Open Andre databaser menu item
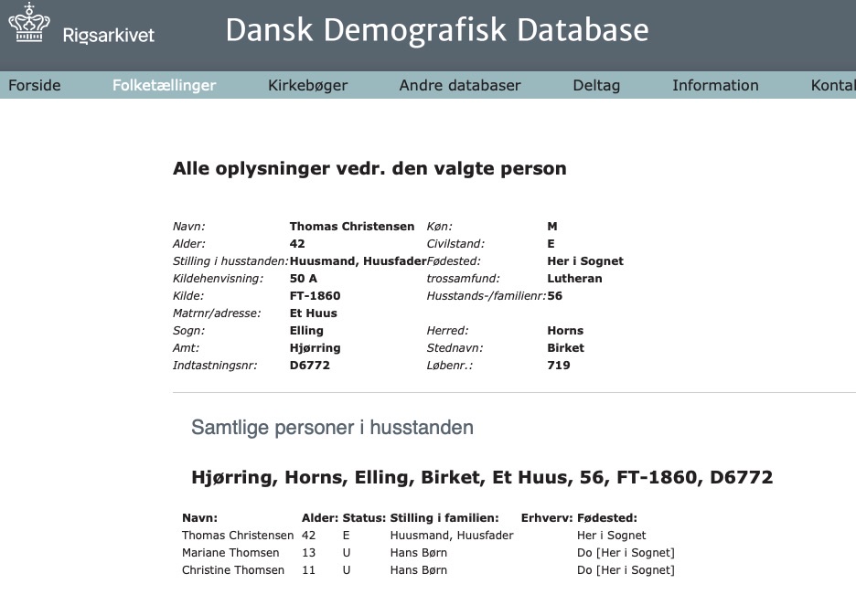 click(x=460, y=85)
